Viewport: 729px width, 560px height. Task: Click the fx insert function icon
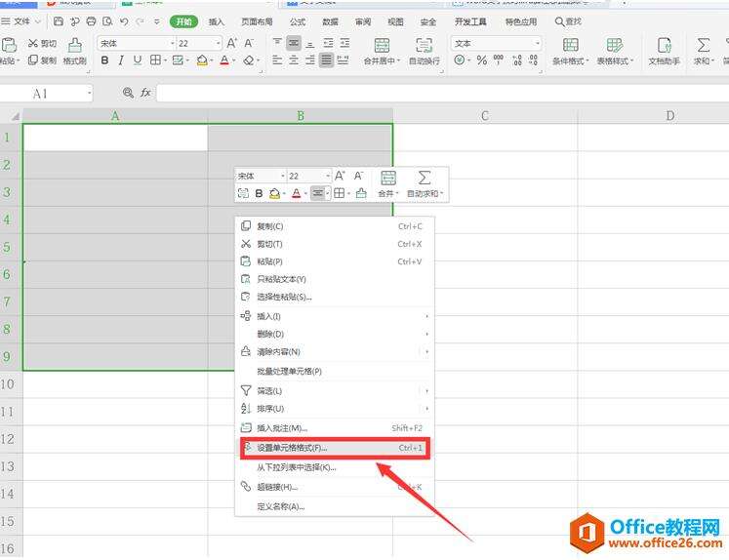(145, 93)
